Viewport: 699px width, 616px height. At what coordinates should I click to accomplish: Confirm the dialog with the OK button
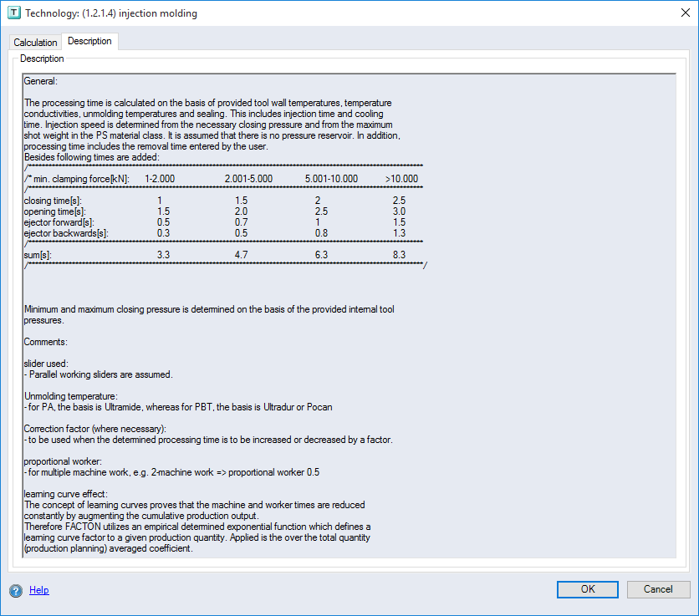click(587, 589)
